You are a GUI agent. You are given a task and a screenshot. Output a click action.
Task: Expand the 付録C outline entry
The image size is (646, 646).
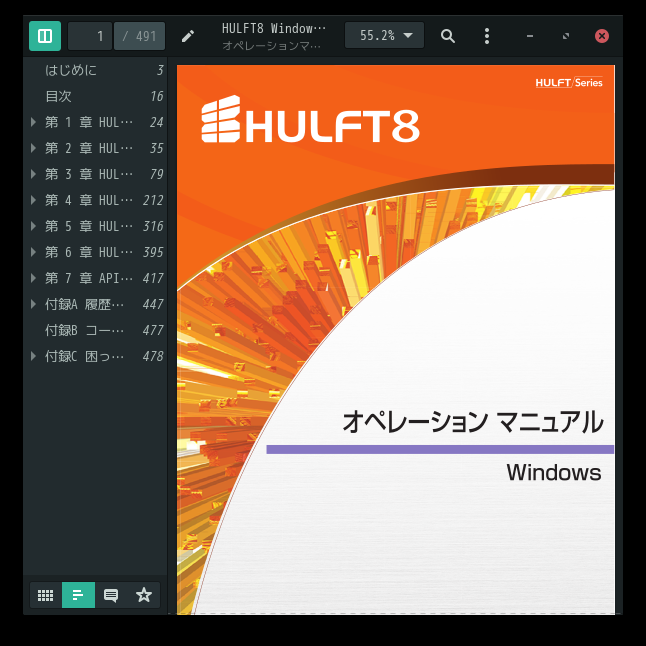(x=33, y=356)
